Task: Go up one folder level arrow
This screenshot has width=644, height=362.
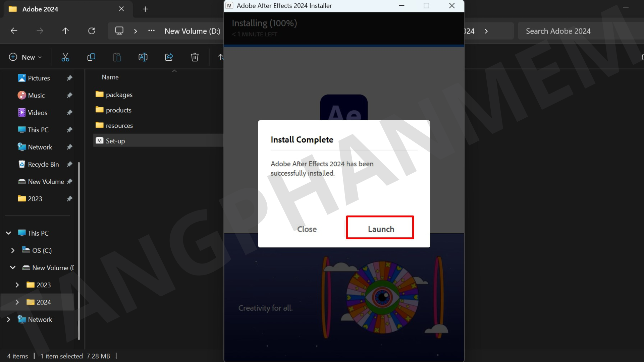Action: pos(65,31)
